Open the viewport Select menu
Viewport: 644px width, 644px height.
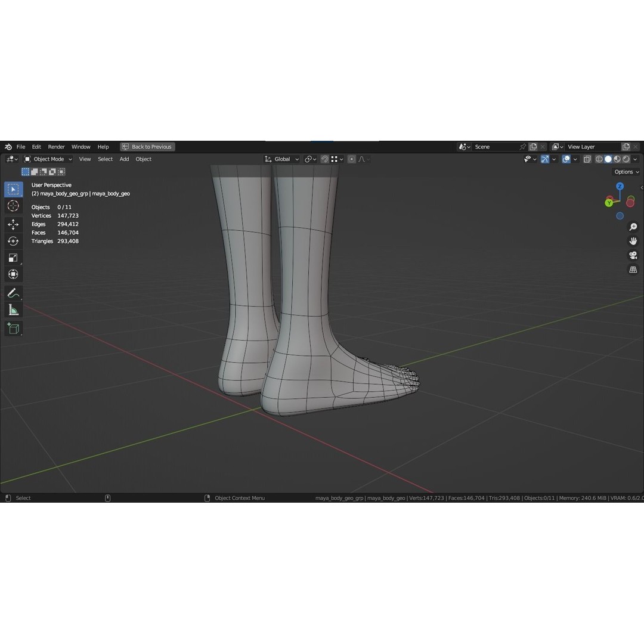[105, 159]
